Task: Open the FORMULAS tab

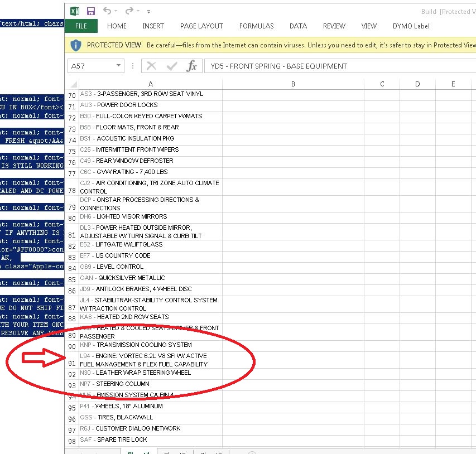Action: click(x=257, y=26)
